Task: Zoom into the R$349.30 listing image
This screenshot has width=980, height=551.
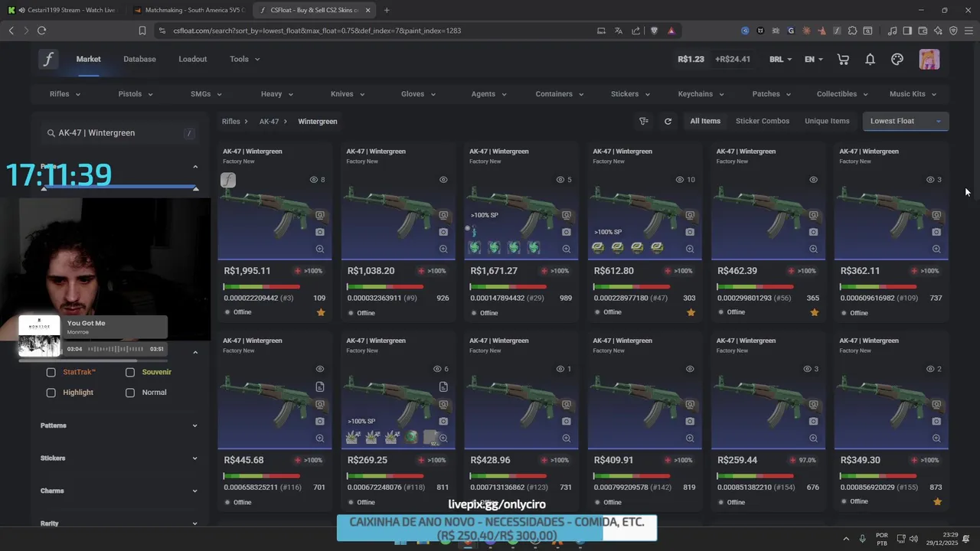Action: click(x=936, y=439)
